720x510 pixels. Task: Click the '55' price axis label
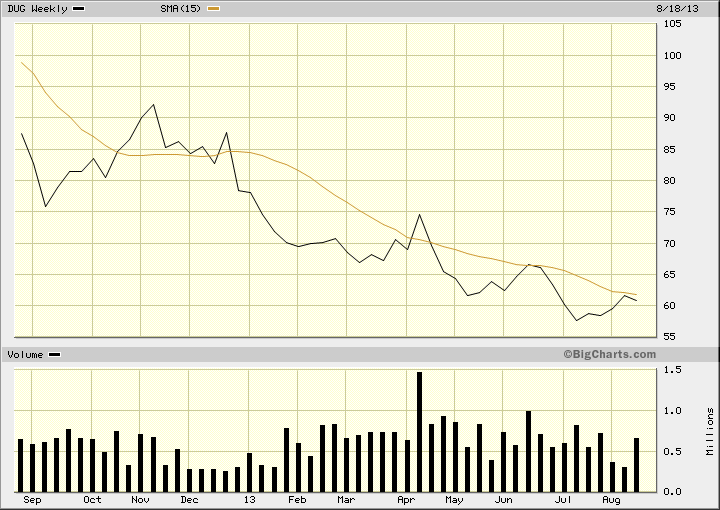point(669,337)
